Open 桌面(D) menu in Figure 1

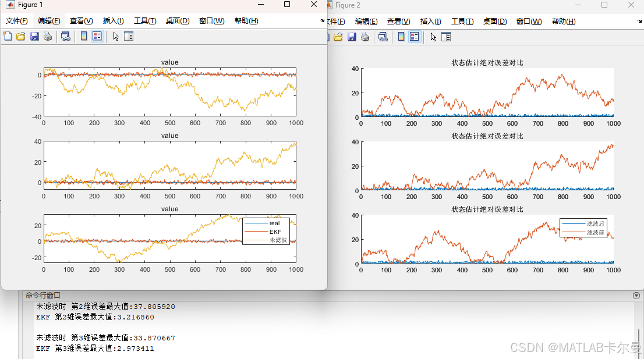[x=178, y=21]
